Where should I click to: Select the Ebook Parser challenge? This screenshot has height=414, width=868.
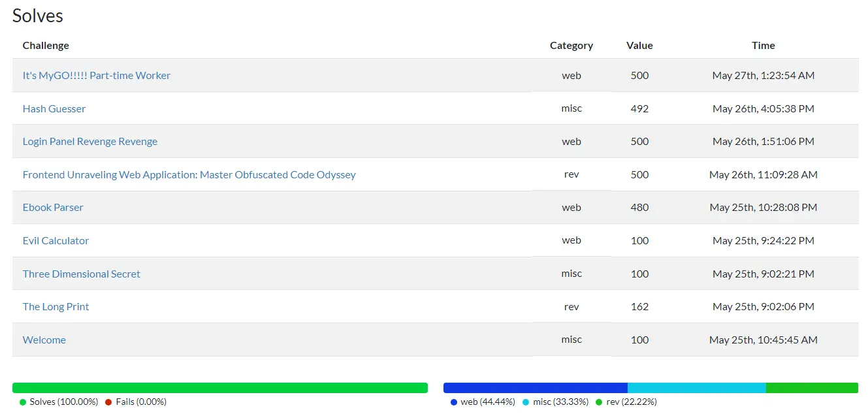pos(53,208)
